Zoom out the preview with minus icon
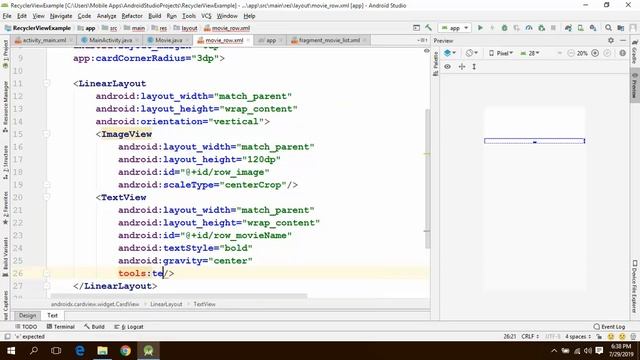Image resolution: width=640 pixels, height=360 pixels. pyautogui.click(x=571, y=53)
